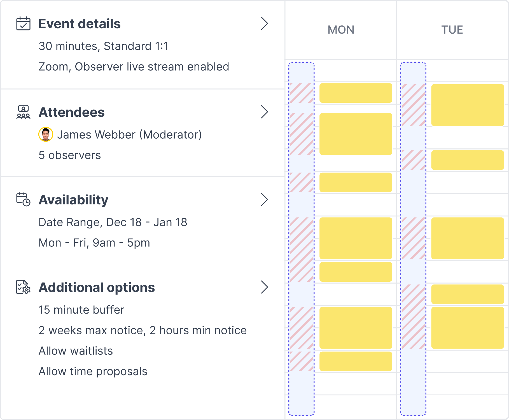509x420 pixels.
Task: Click Monday's dashed availability strip
Action: tap(301, 392)
